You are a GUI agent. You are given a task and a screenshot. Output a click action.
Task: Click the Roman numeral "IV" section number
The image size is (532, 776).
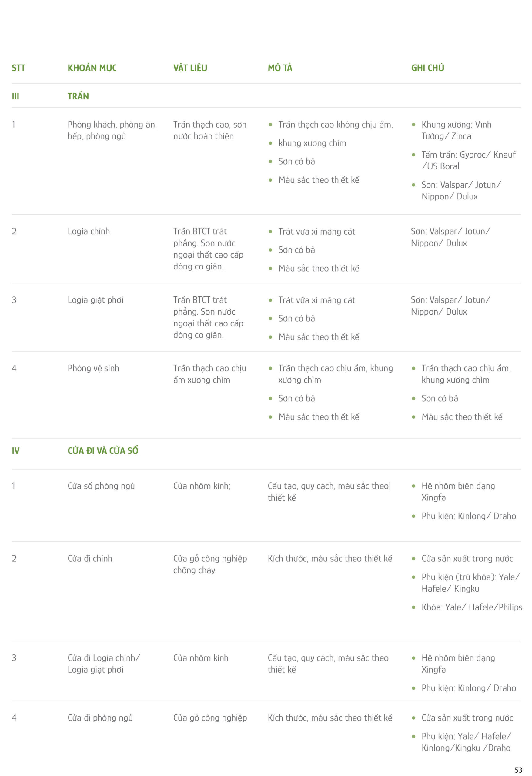(x=16, y=451)
